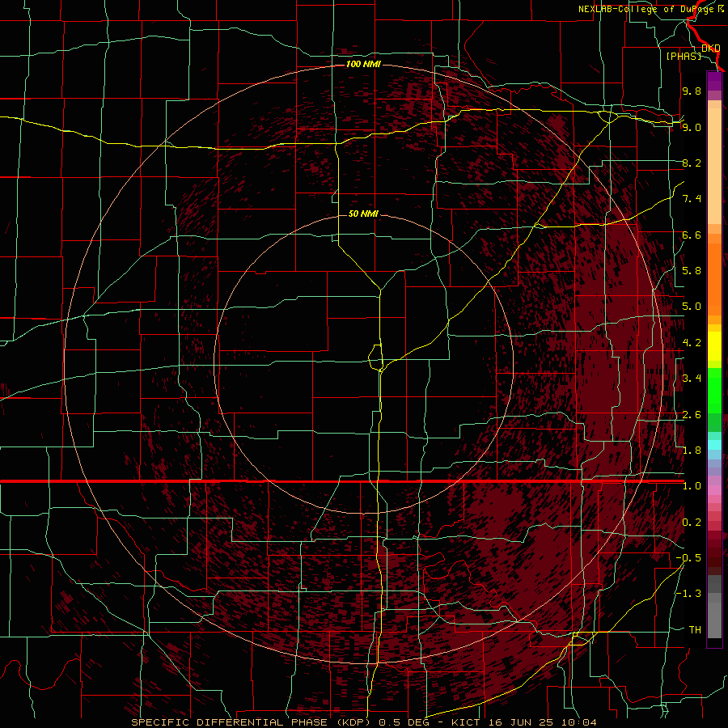Click the 9.8 value on color scale
Screen dimensions: 728x728
[x=692, y=91]
